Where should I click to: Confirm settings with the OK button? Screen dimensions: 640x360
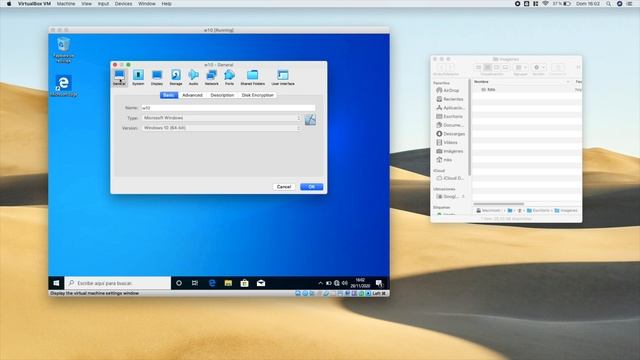(311, 187)
